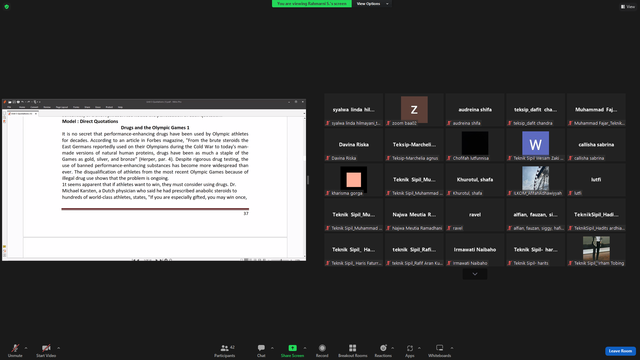Select the 'W' avatar tile of Wesam Zaki
The width and height of the screenshot is (640, 360).
click(536, 144)
